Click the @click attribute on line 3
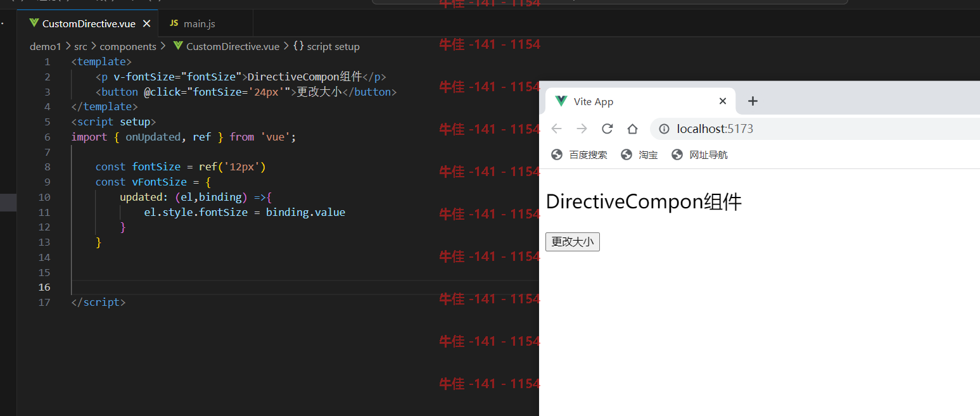Viewport: 980px width, 416px height. point(165,92)
